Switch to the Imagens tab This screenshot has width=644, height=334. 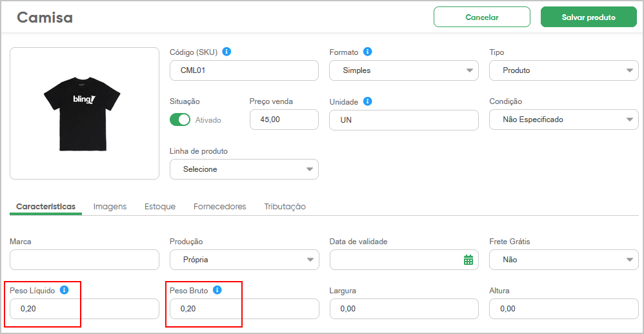110,207
